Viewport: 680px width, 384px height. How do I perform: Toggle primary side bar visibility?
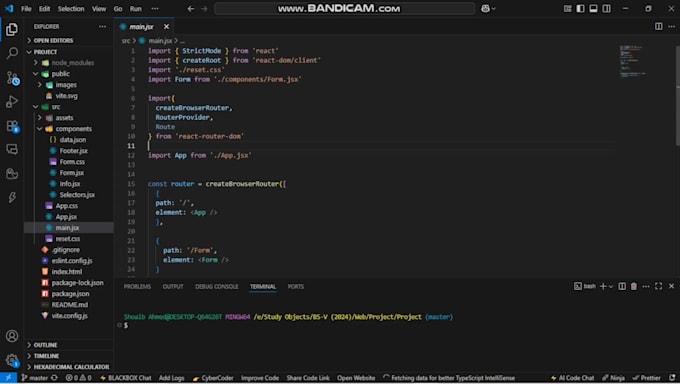pyautogui.click(x=580, y=8)
